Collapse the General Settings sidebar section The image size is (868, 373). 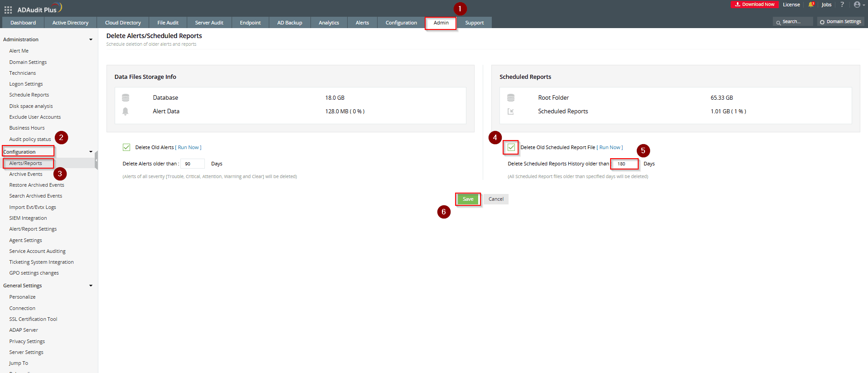pos(91,286)
